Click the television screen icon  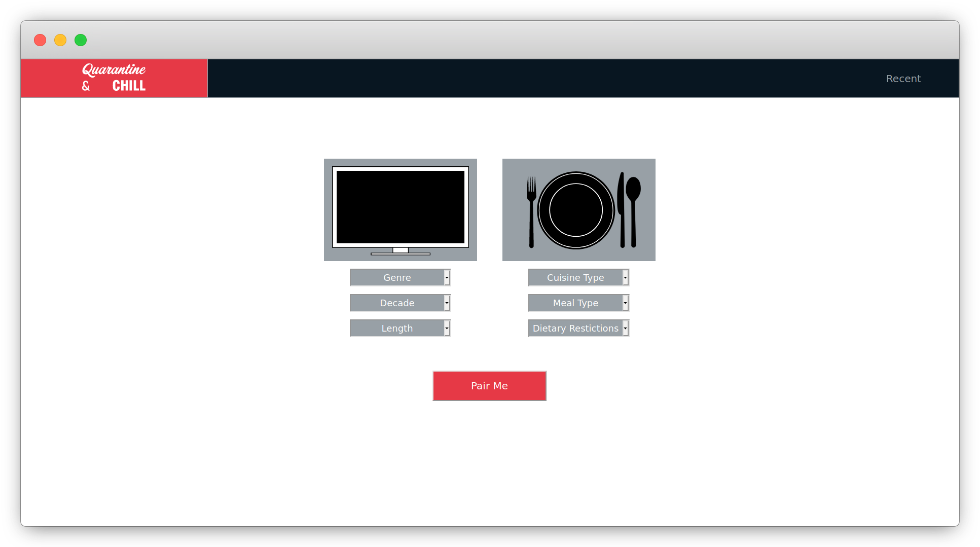click(x=400, y=207)
